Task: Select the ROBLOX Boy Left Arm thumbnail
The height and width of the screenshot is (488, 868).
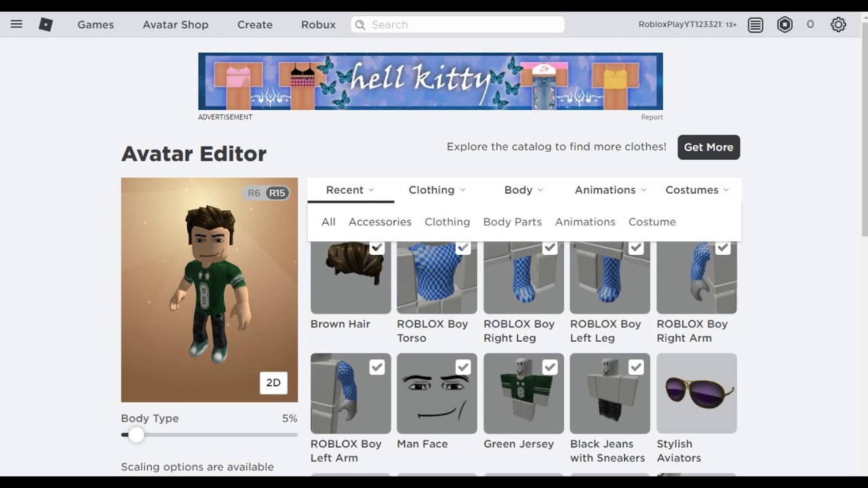Action: click(x=351, y=393)
